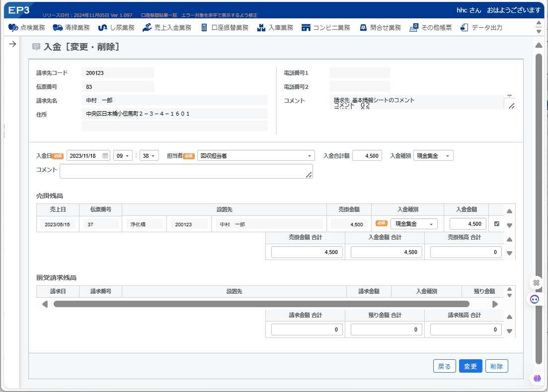Click into the コメント text area
The height and width of the screenshot is (392, 548).
[x=186, y=171]
